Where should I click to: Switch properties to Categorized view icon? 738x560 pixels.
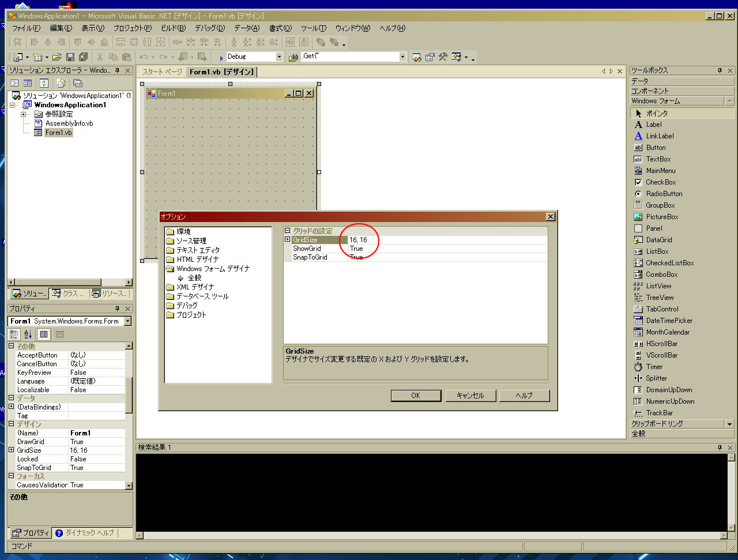14,335
